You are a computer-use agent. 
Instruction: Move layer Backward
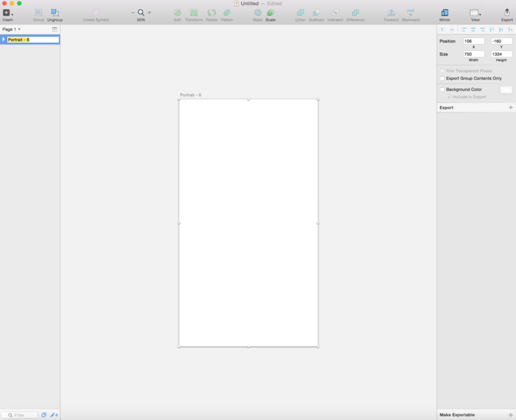[x=411, y=13]
